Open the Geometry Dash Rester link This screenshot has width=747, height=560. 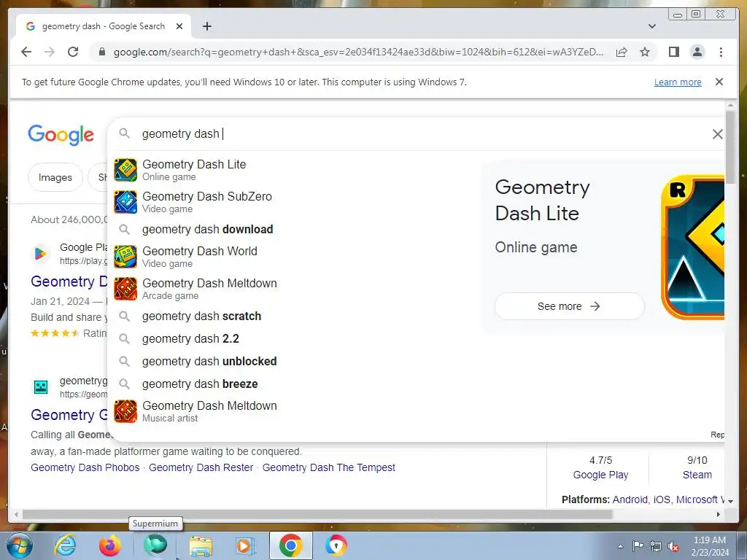(201, 467)
